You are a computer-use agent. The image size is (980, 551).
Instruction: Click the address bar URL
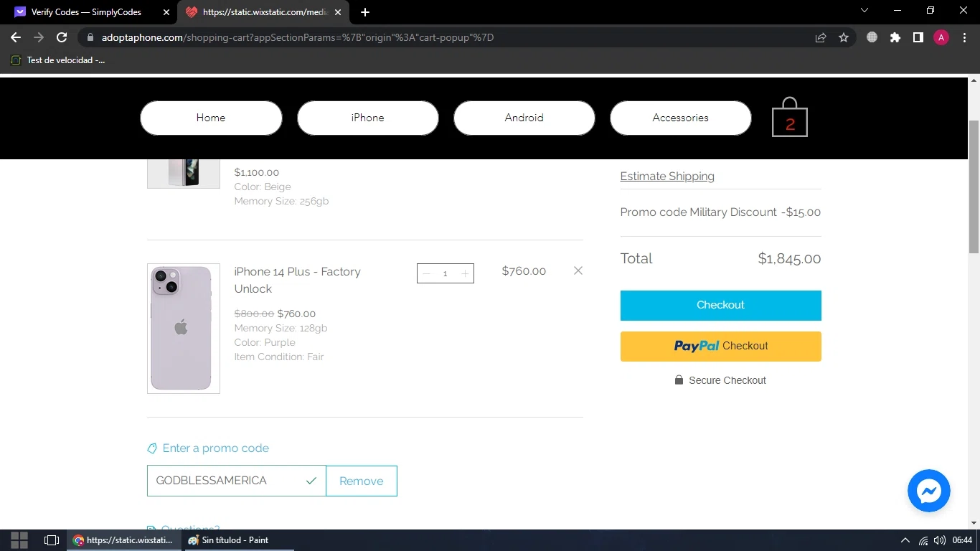click(x=297, y=37)
